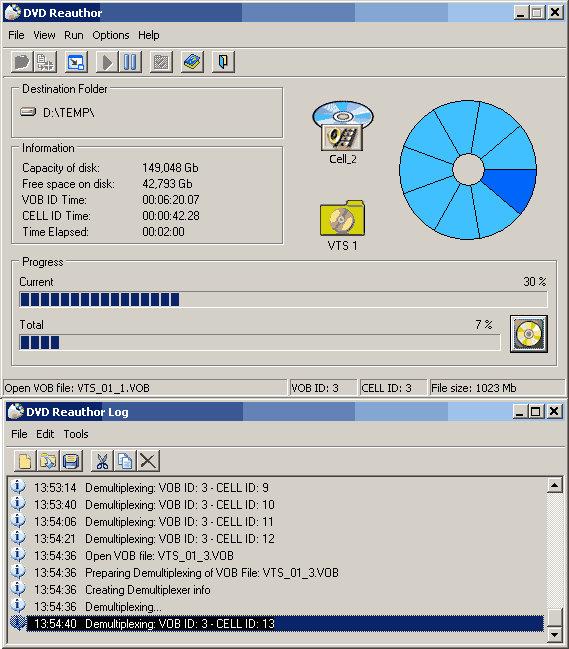Click the blue window layout toolbar icon
The height and width of the screenshot is (649, 569).
pos(77,62)
